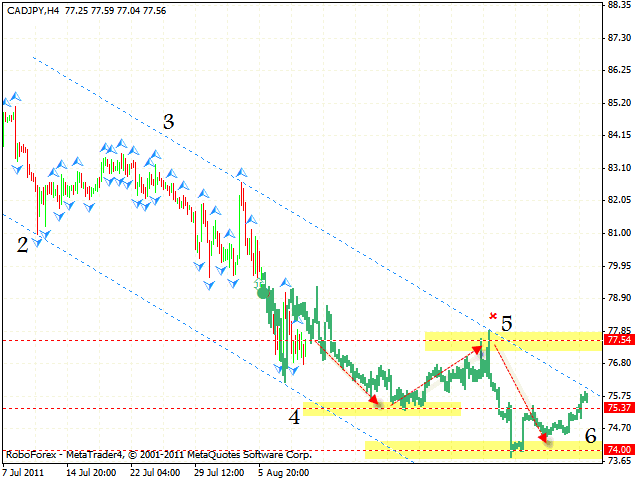Select wave label 6 at the lower right
640x480 pixels.
click(x=591, y=435)
